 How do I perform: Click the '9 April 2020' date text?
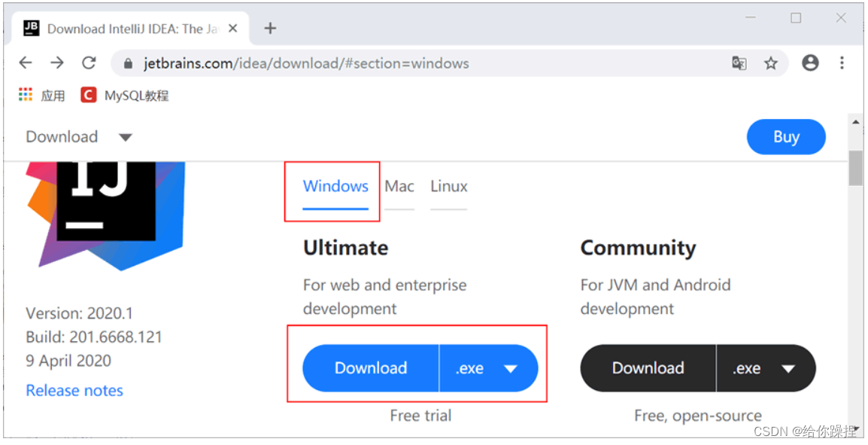[x=68, y=361]
